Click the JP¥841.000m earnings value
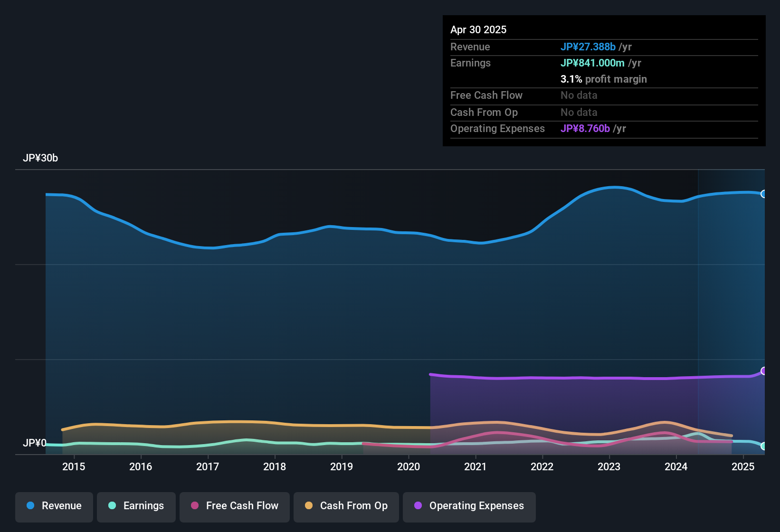 coord(592,63)
